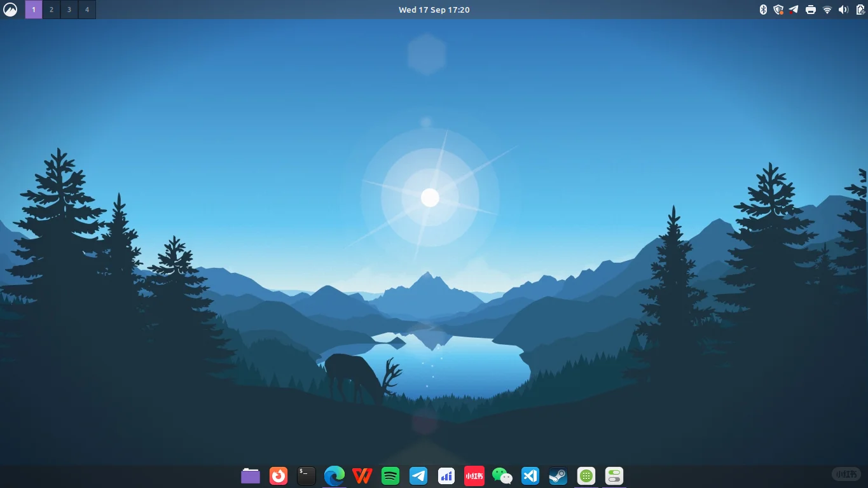Viewport: 868px width, 488px height.
Task: Open Wi-Fi network settings from the tray
Action: pyautogui.click(x=825, y=10)
